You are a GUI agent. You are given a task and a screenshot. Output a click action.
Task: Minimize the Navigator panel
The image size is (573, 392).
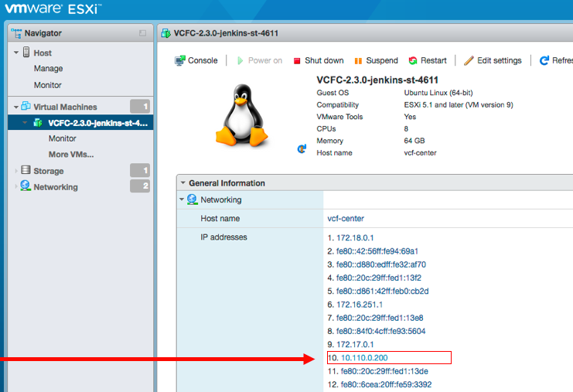[x=142, y=33]
